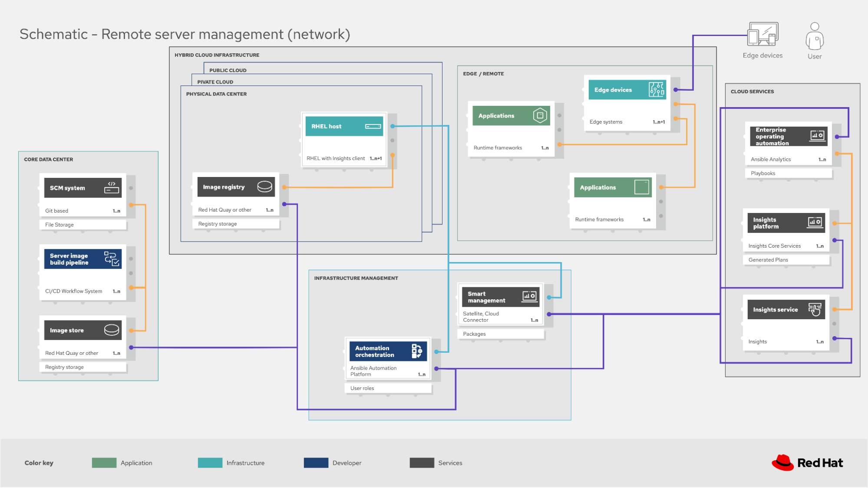Click the Insights service hand-pointer icon

(815, 310)
